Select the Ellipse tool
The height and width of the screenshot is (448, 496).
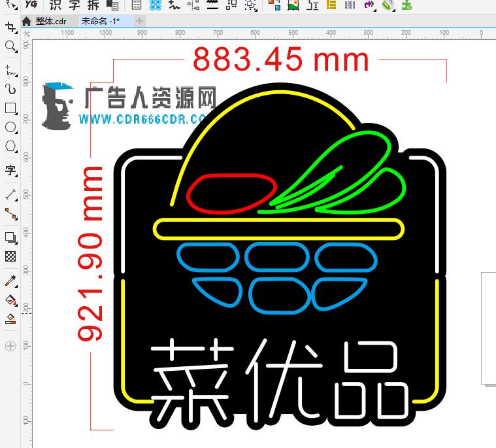point(10,127)
